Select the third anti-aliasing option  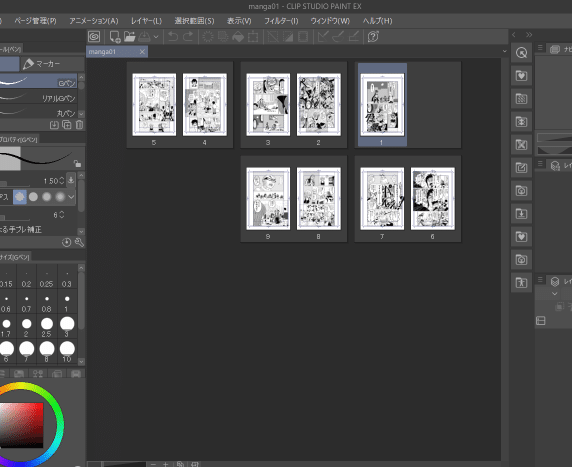click(47, 197)
